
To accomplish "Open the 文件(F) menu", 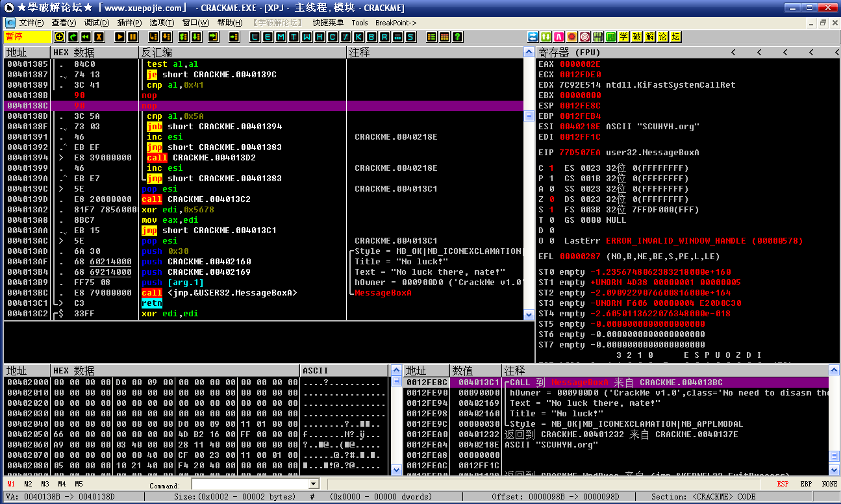I will click(31, 23).
